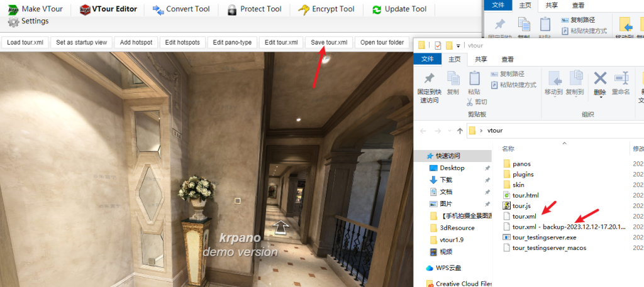Open the Convert Tool
This screenshot has width=644, height=287.
point(180,9)
